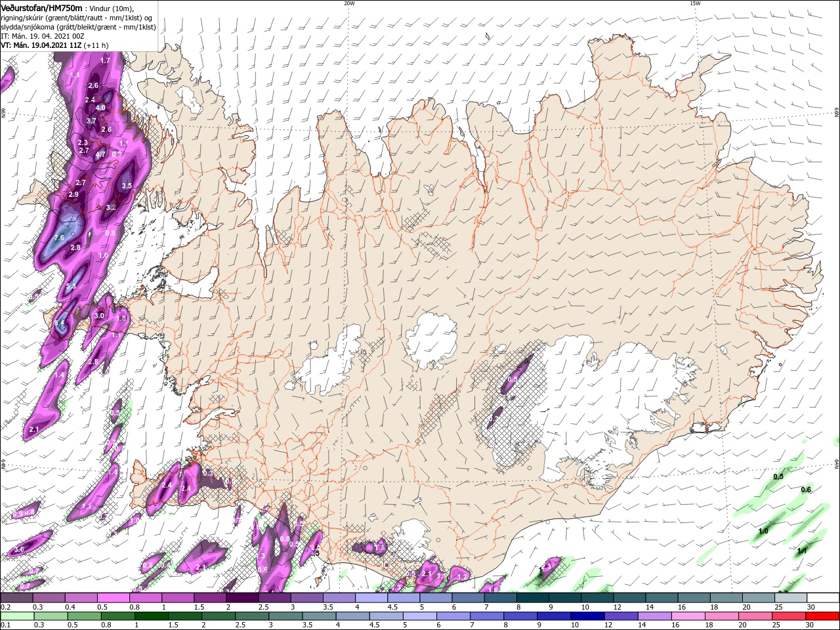Click the 3.7 snowfall value on the map
840x630 pixels.
point(91,121)
